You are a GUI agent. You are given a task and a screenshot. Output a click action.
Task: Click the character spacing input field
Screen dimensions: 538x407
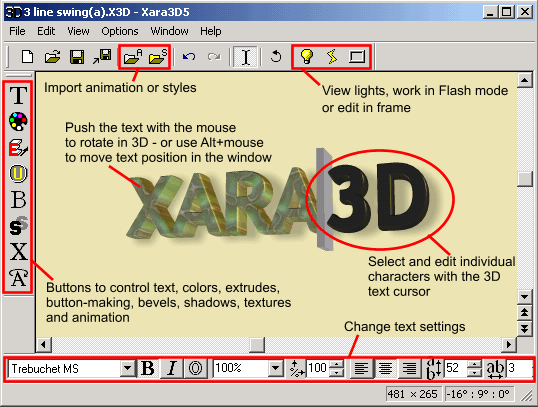click(x=520, y=369)
